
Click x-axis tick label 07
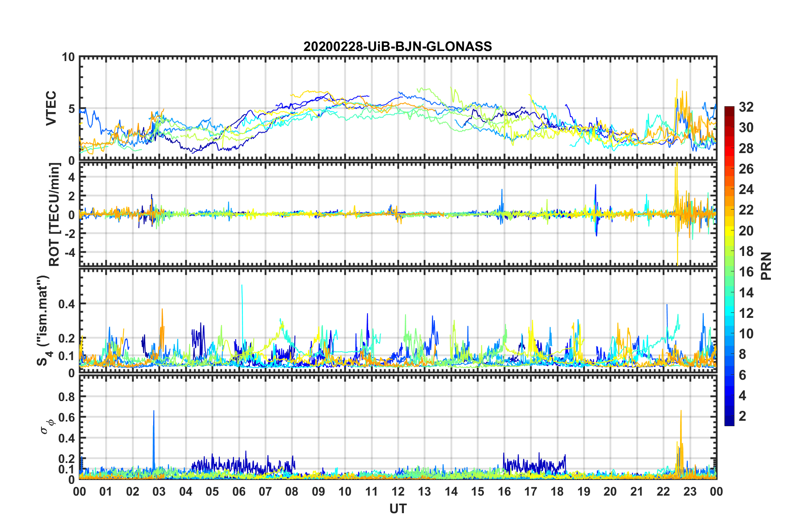click(x=265, y=491)
